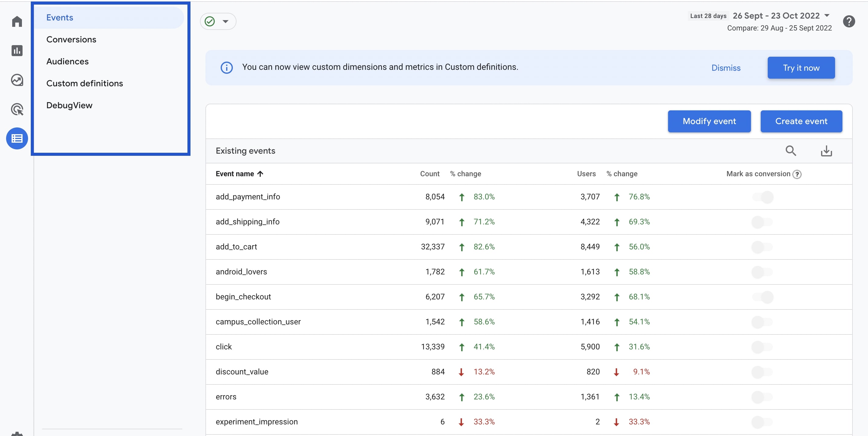
Task: Open the Configure table icon
Action: [17, 138]
